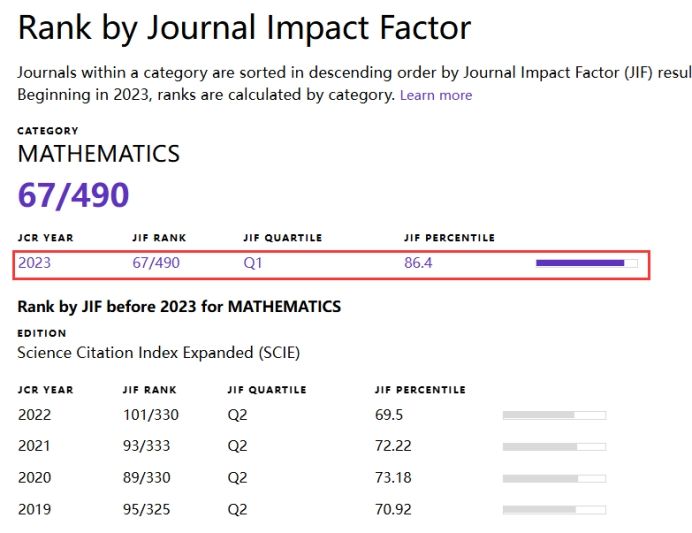Viewport: 692px width, 533px height.
Task: Click the large purple 67/490 rank heading
Action: (x=74, y=195)
